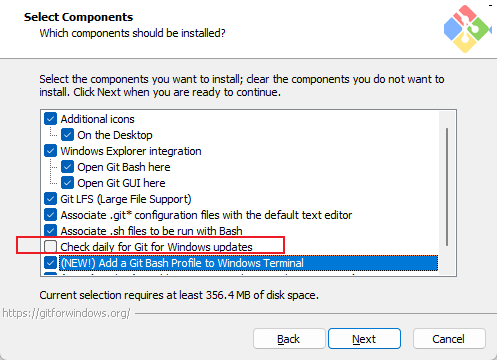Screen dimensions: 497x360
Task: Disable Windows Explorer integration checkbox
Action: pos(50,151)
